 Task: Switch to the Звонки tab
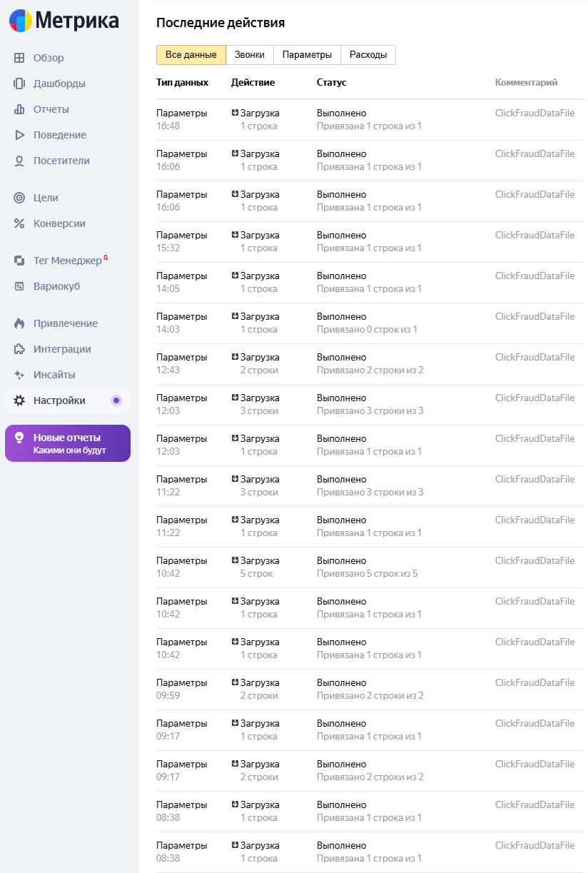(250, 55)
